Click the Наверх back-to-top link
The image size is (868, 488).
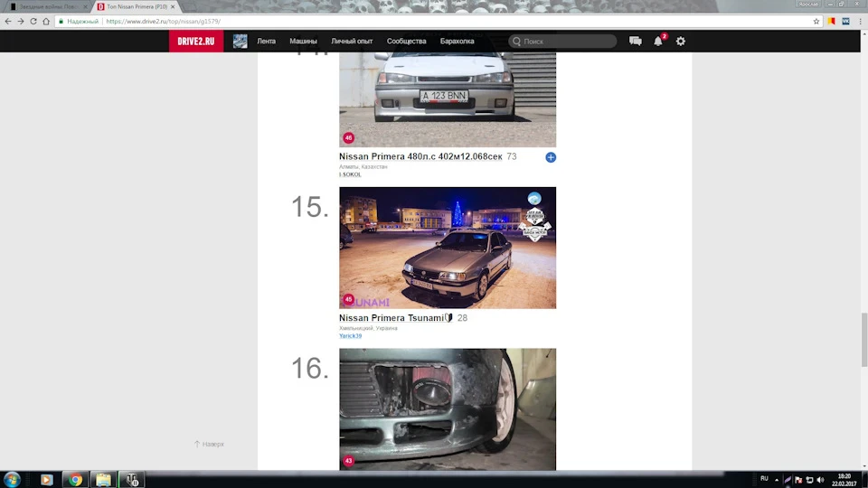209,444
